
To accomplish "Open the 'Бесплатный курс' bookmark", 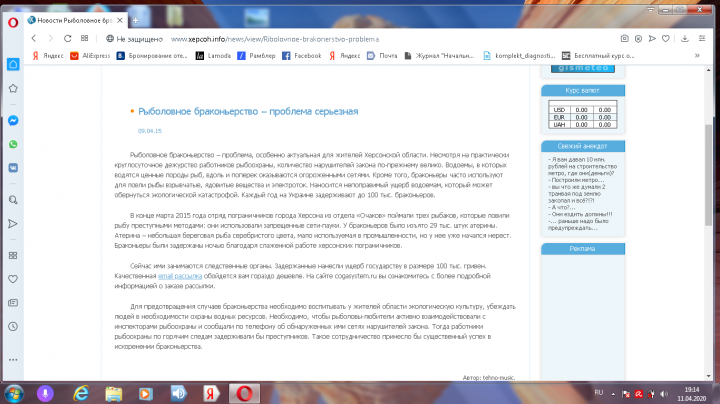I will pos(598,56).
